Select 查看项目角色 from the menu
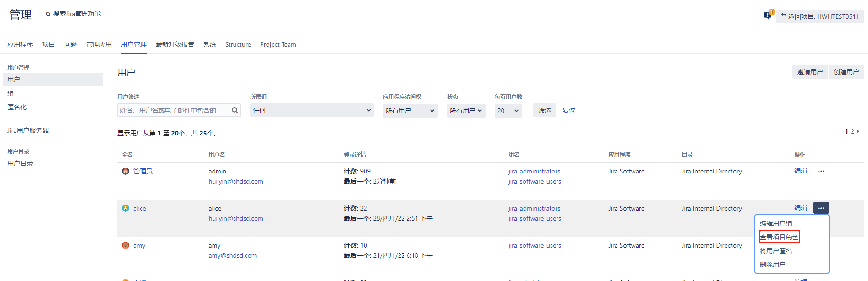This screenshot has height=281, width=868. [779, 237]
